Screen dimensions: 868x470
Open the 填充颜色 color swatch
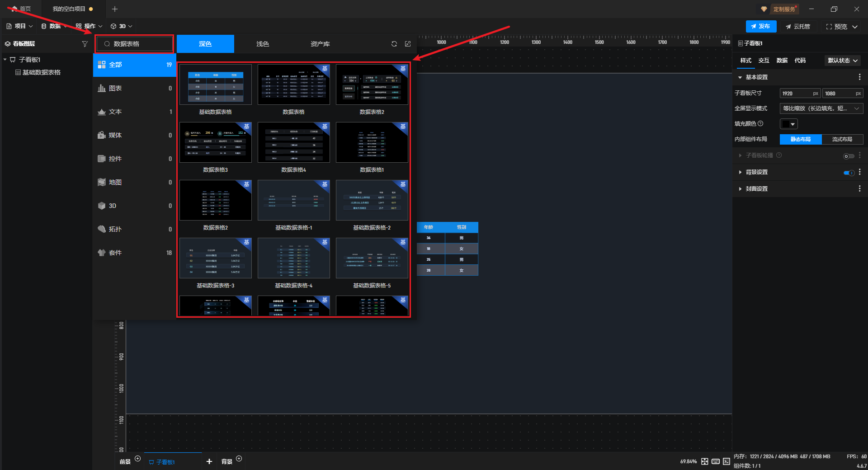point(788,124)
